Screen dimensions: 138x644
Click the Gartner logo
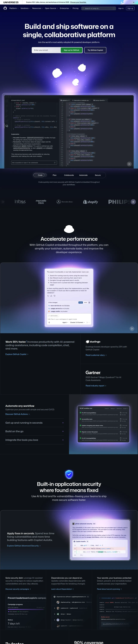93,372
